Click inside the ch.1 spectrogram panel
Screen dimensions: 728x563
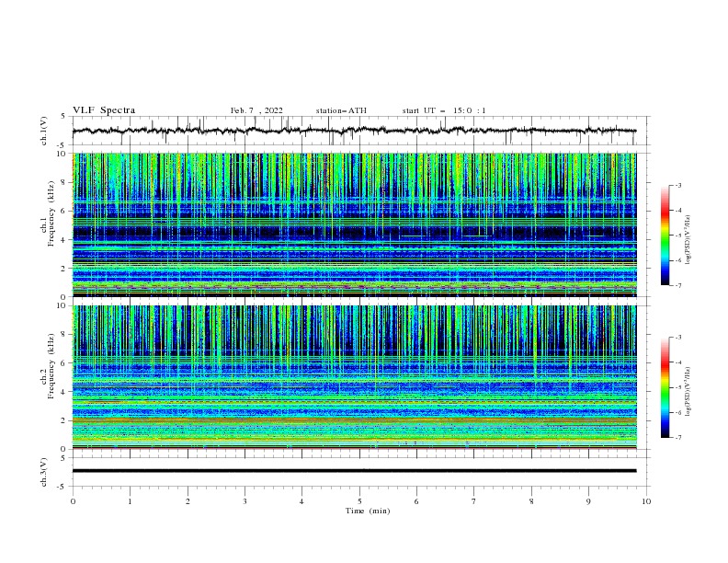[x=354, y=224]
